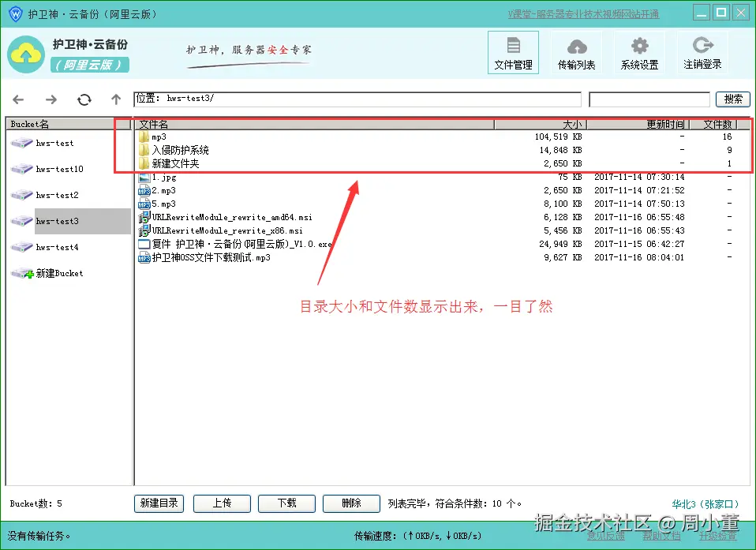Click the 新建目录 new folder button
This screenshot has width=756, height=550.
tap(159, 503)
